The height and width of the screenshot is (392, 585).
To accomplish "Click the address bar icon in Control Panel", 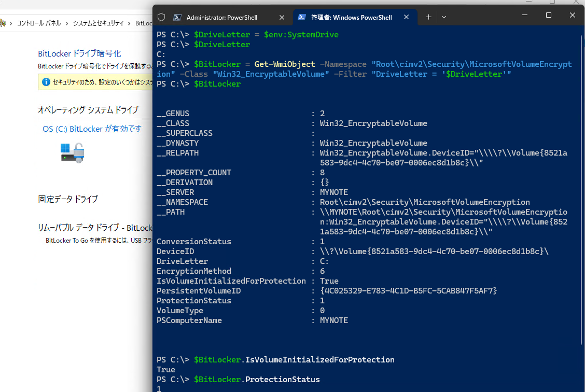I will [4, 23].
